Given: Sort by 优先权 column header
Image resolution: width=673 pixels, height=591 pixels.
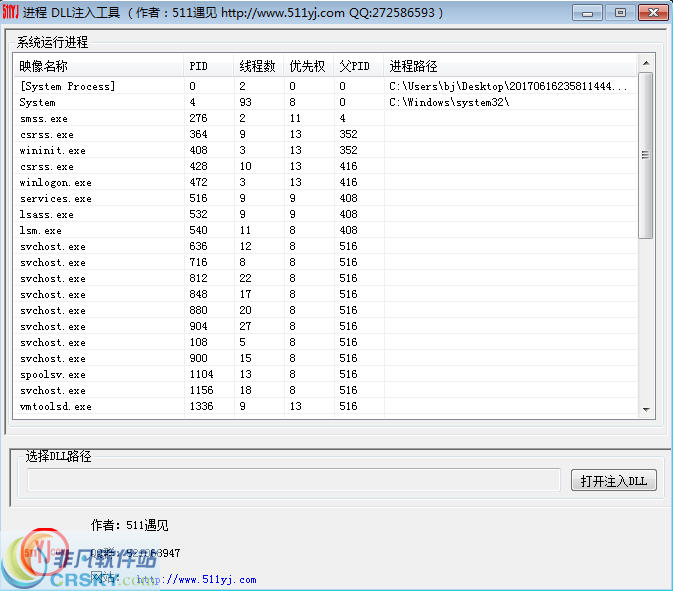Looking at the screenshot, I should tap(308, 66).
